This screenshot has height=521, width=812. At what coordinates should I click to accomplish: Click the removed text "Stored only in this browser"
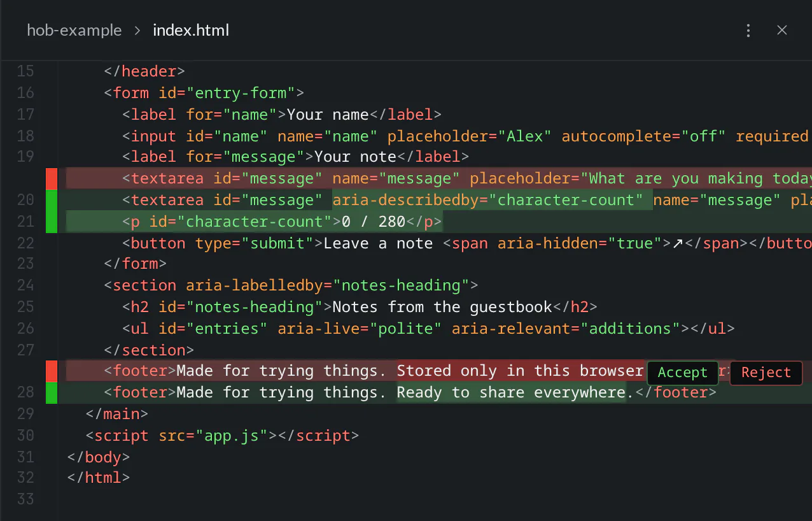[520, 371]
